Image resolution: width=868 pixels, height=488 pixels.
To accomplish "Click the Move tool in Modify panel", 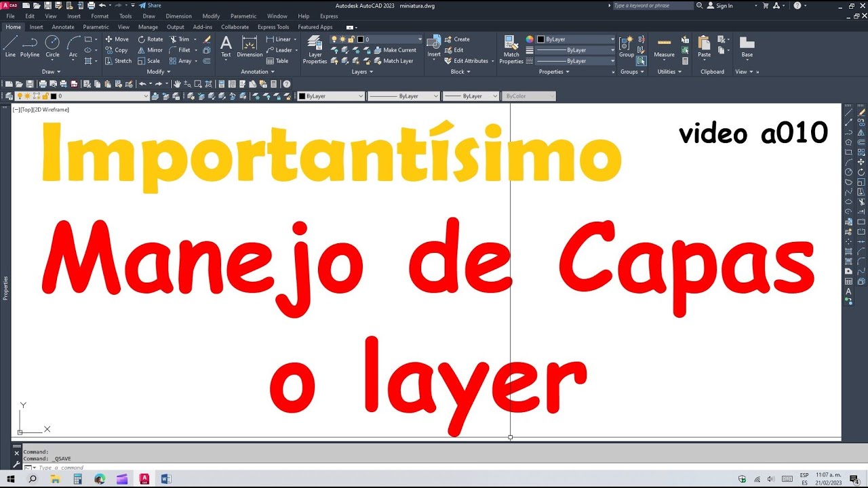I will pos(117,39).
